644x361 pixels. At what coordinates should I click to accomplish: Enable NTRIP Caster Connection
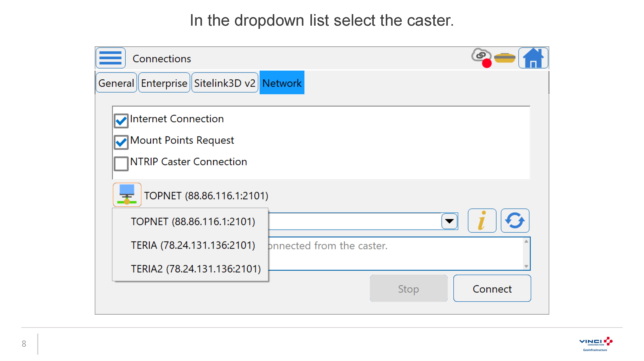pyautogui.click(x=121, y=164)
